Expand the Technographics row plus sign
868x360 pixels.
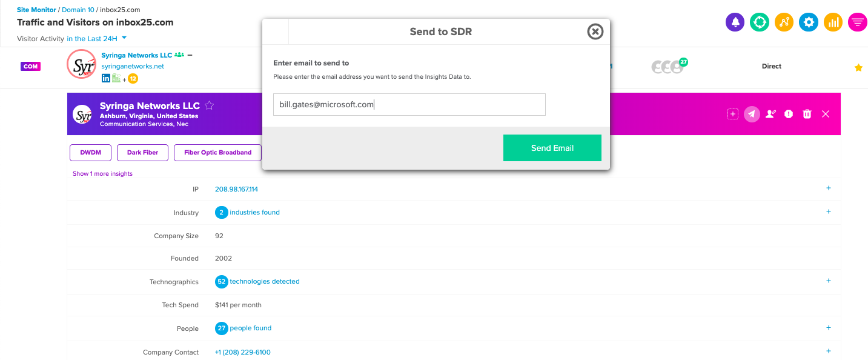(829, 281)
